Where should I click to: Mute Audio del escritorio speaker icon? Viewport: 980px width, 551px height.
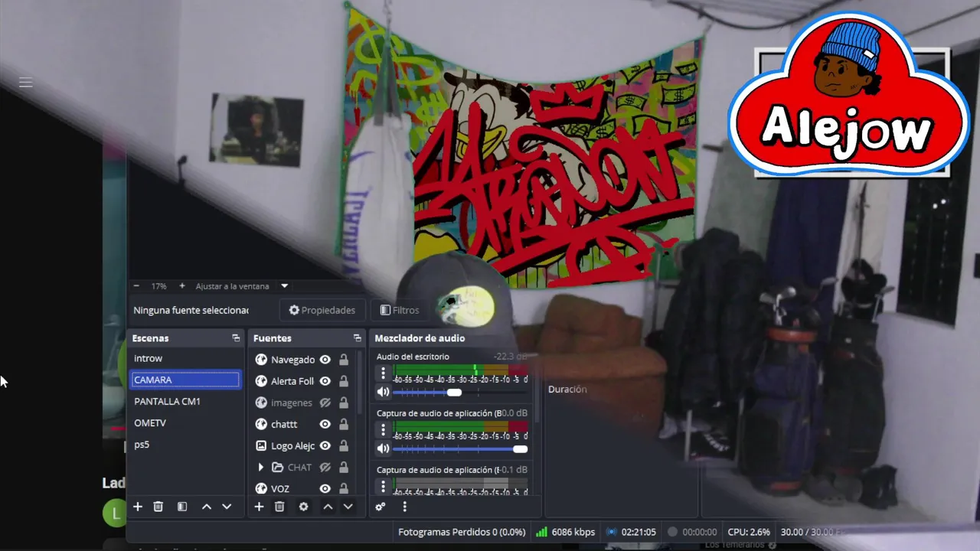(x=384, y=392)
